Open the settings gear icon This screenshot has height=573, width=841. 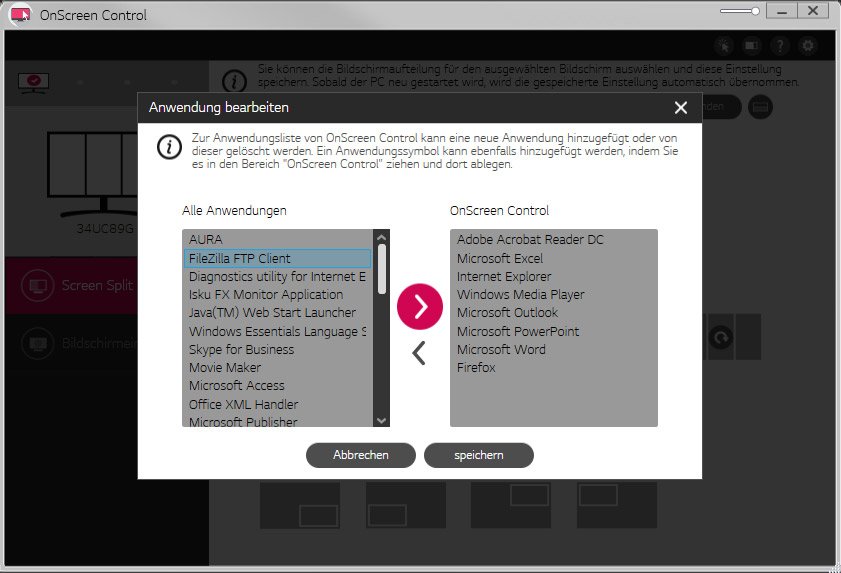808,46
